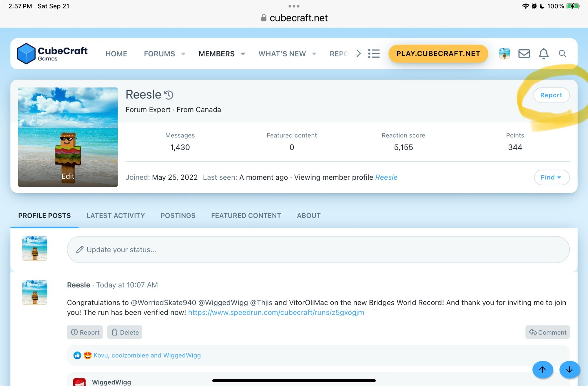588x386 pixels.
Task: Click the @Thjis mention
Action: pyautogui.click(x=261, y=303)
